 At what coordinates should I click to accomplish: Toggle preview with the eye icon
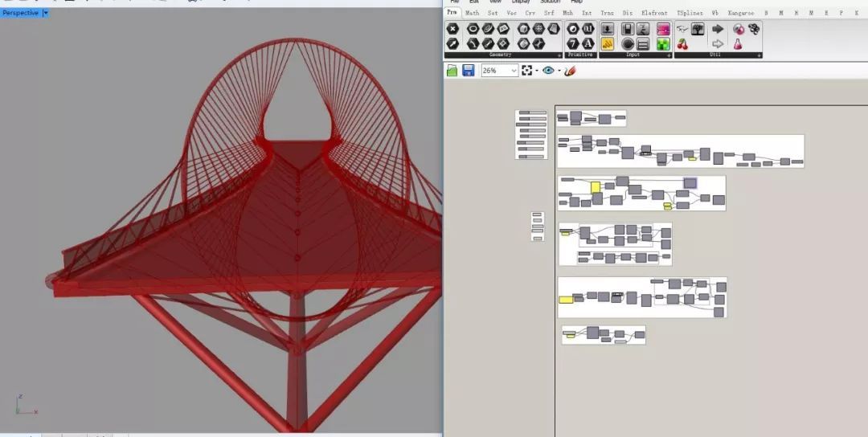(x=549, y=70)
